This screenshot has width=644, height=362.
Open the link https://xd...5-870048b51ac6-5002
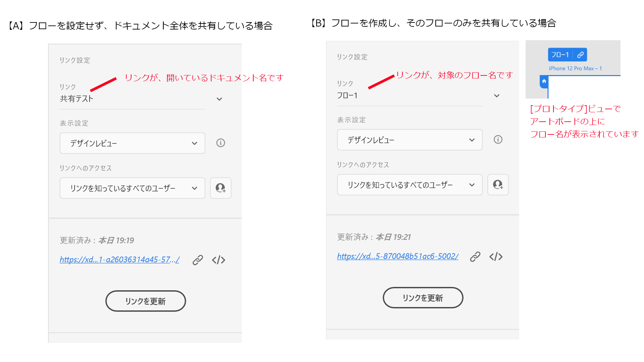click(x=397, y=256)
